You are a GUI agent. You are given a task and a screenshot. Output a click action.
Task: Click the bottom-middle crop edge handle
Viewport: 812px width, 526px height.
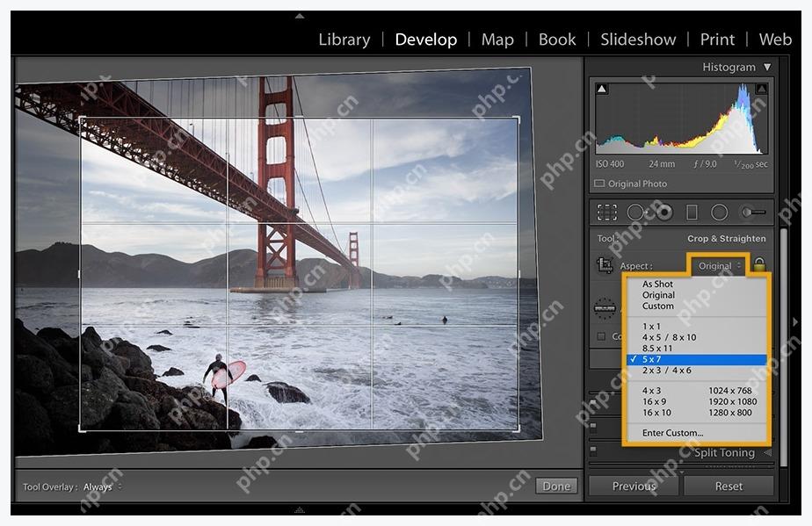coord(300,430)
